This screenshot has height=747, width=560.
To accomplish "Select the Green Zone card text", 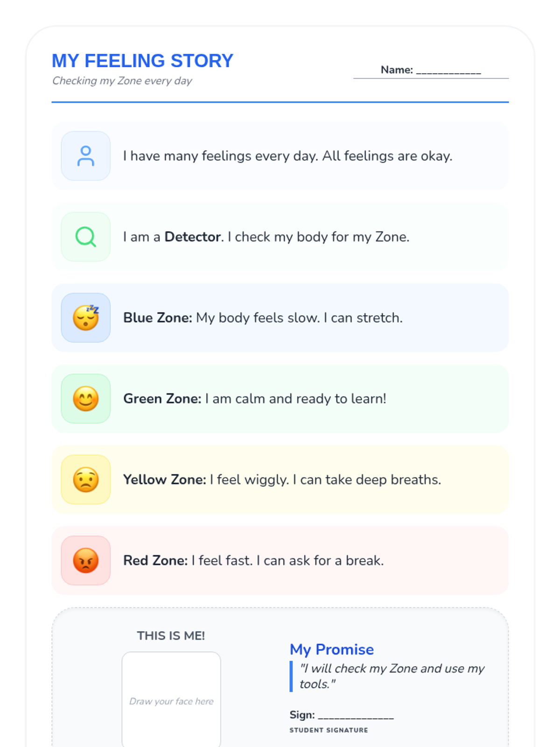I will click(x=255, y=399).
